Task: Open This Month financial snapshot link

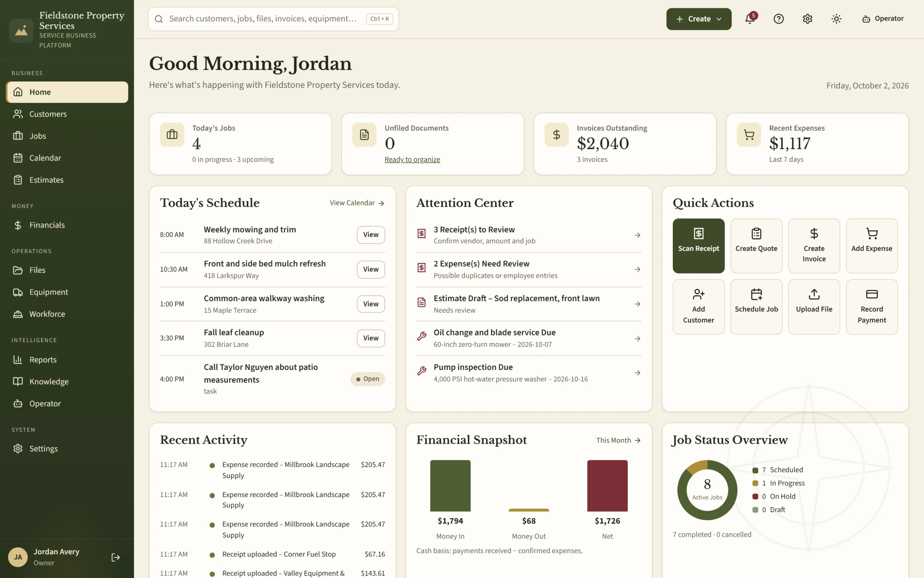Action: (x=618, y=440)
